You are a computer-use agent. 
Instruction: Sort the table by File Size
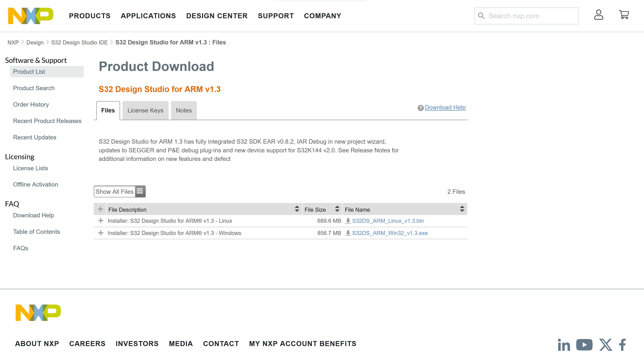point(337,209)
